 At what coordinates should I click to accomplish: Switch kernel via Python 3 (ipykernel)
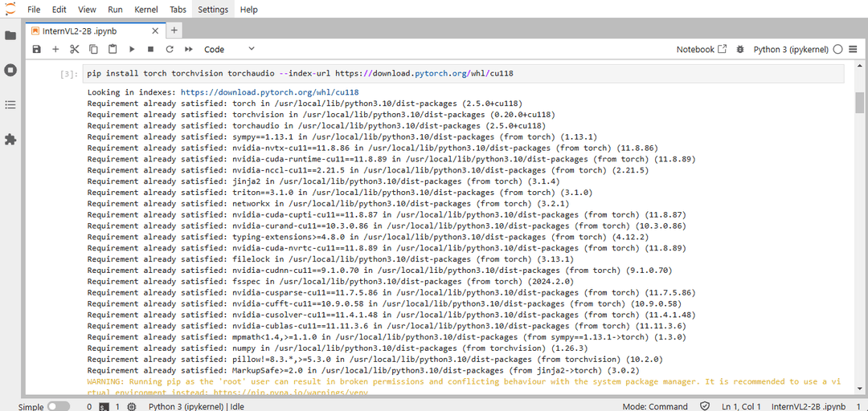click(791, 49)
